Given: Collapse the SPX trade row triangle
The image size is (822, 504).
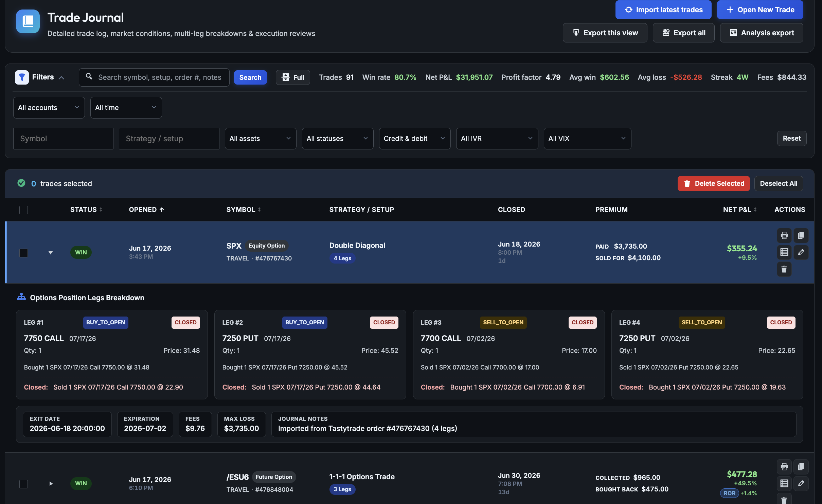Looking at the screenshot, I should point(51,253).
